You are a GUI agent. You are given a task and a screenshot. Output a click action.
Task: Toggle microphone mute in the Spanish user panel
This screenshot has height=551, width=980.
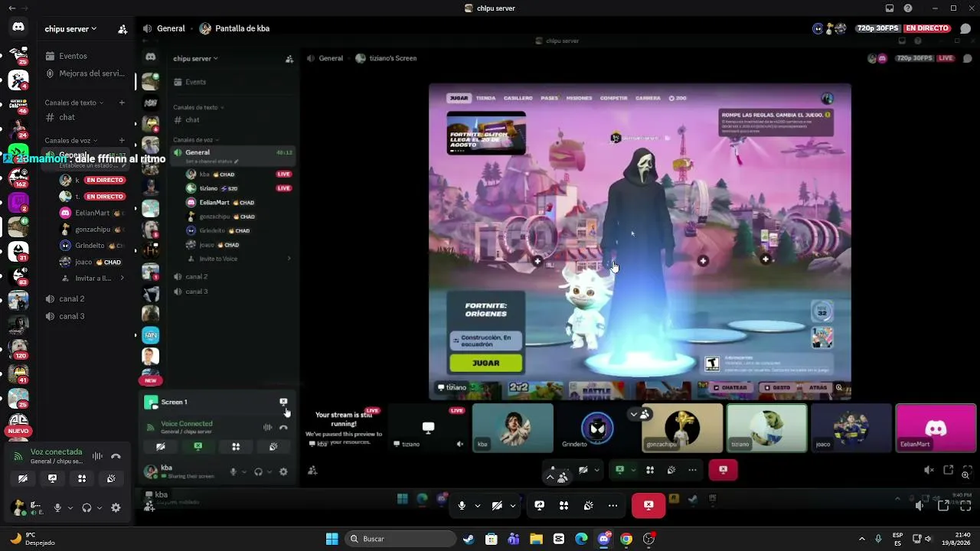[x=57, y=507]
